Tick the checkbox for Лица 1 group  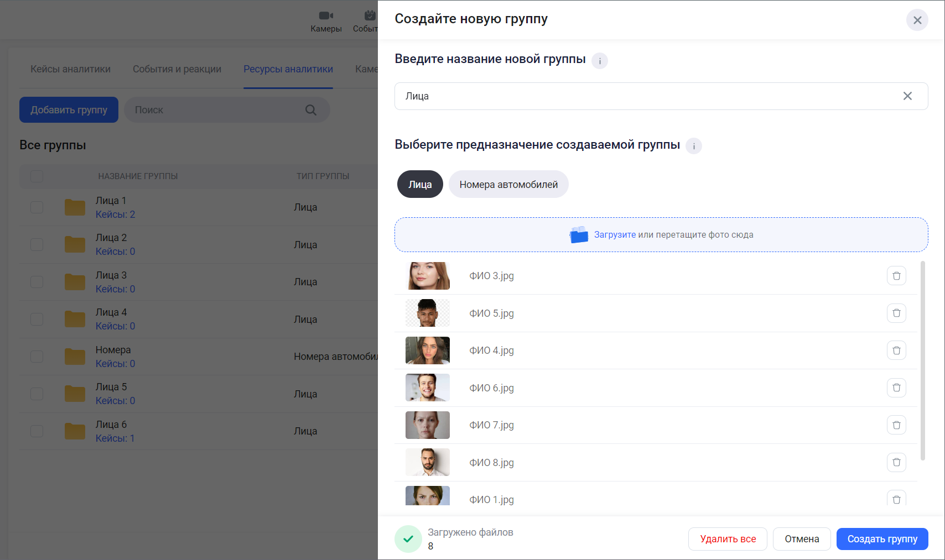(37, 207)
